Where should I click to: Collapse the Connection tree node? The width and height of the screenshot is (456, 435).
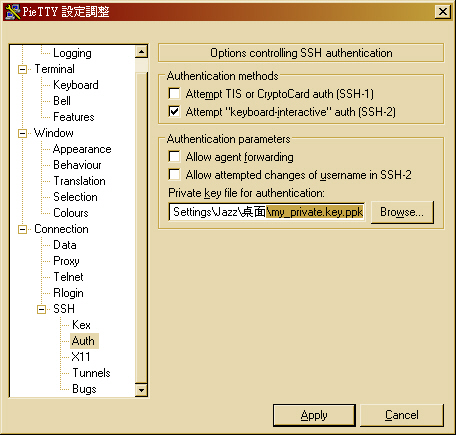(x=22, y=230)
